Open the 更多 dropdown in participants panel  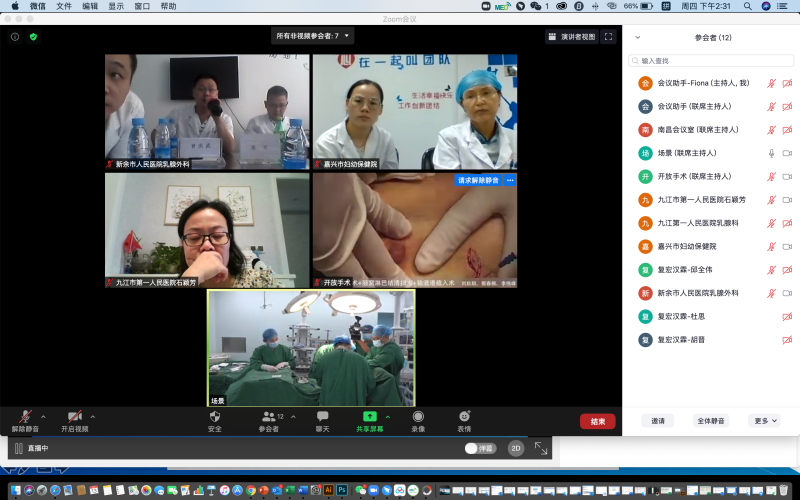click(765, 421)
